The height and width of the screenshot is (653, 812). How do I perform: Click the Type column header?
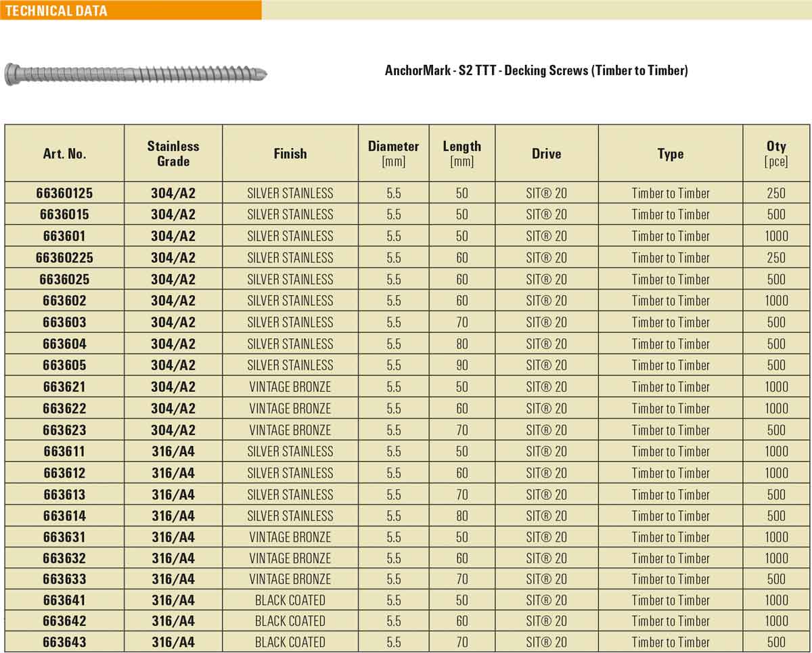click(670, 154)
